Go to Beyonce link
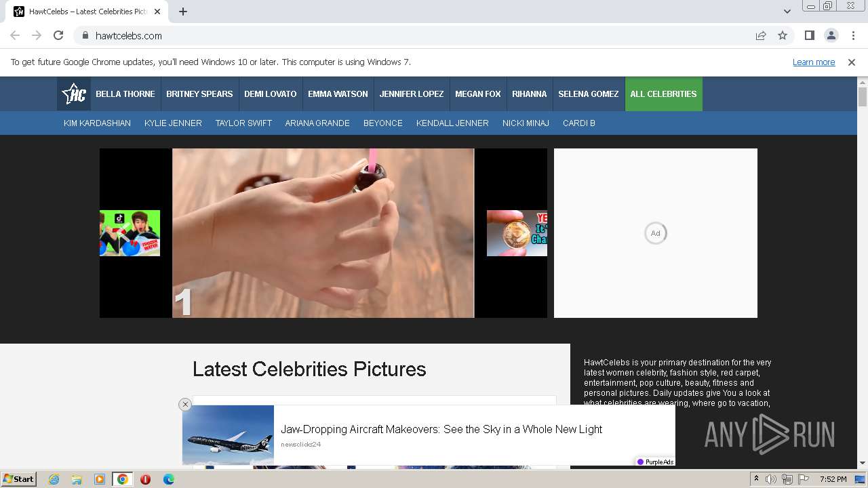Screen dimensions: 868x488 point(383,123)
